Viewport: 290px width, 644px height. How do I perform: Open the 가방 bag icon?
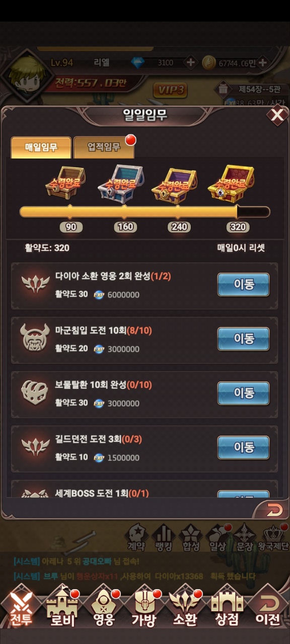point(144,608)
